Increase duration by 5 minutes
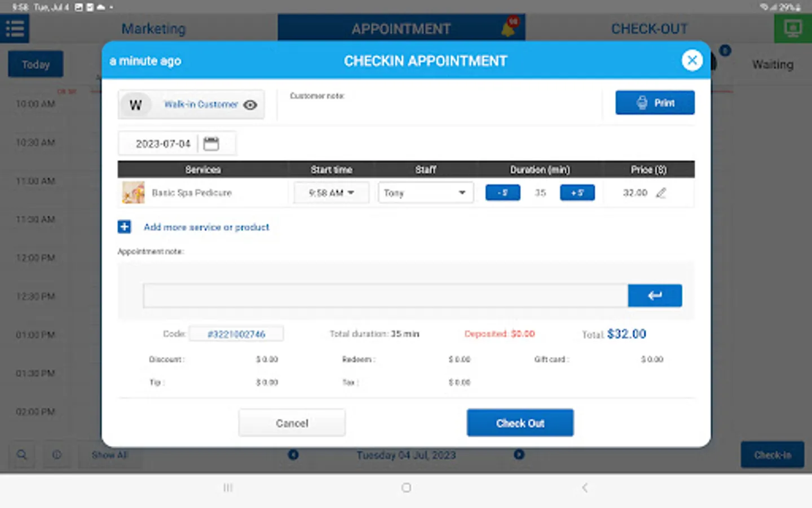Image resolution: width=812 pixels, height=508 pixels. 577,193
